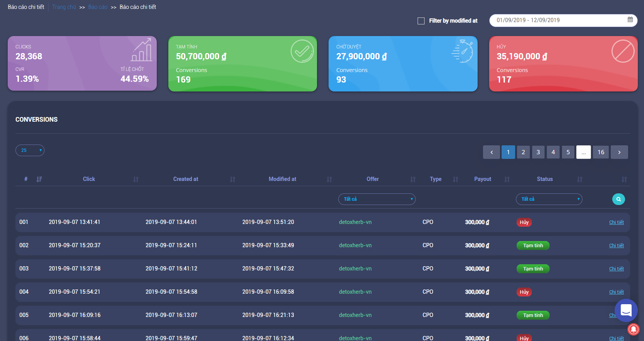
Task: Click the teal search filter button
Action: click(x=618, y=199)
